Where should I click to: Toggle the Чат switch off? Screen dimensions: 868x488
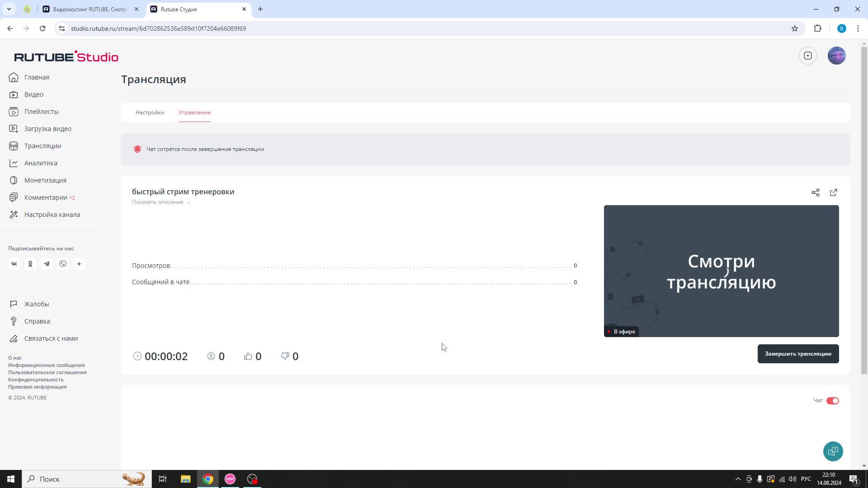832,401
